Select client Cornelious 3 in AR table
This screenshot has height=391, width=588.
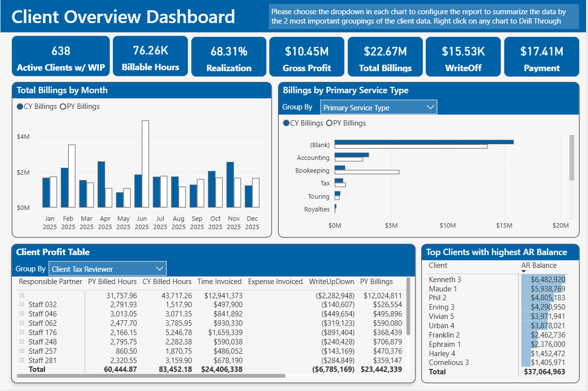449,363
